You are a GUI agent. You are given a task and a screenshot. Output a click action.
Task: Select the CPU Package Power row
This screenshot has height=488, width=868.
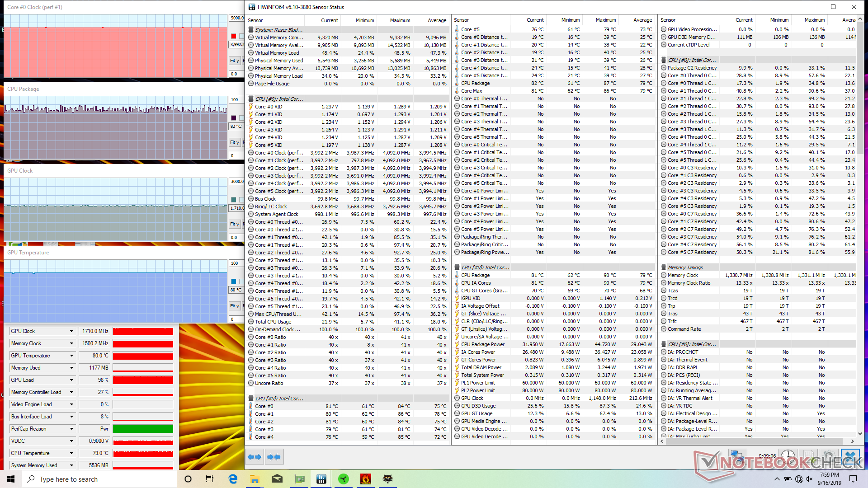554,344
